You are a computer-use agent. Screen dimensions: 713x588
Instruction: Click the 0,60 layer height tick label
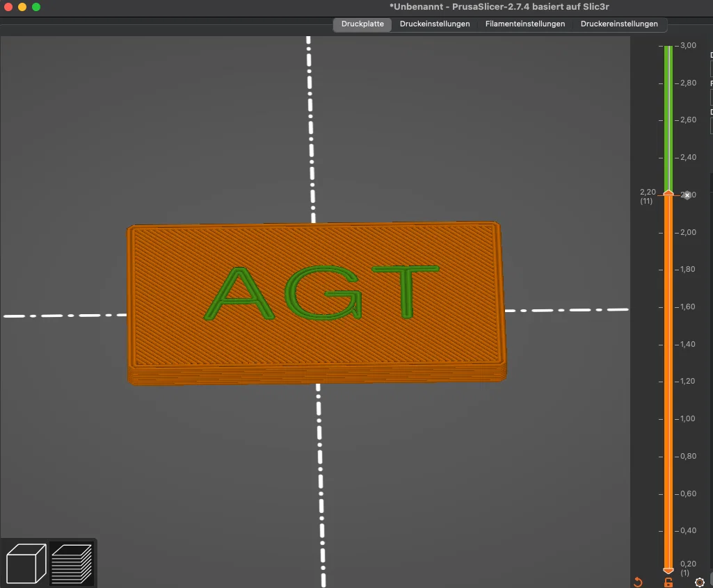click(688, 493)
